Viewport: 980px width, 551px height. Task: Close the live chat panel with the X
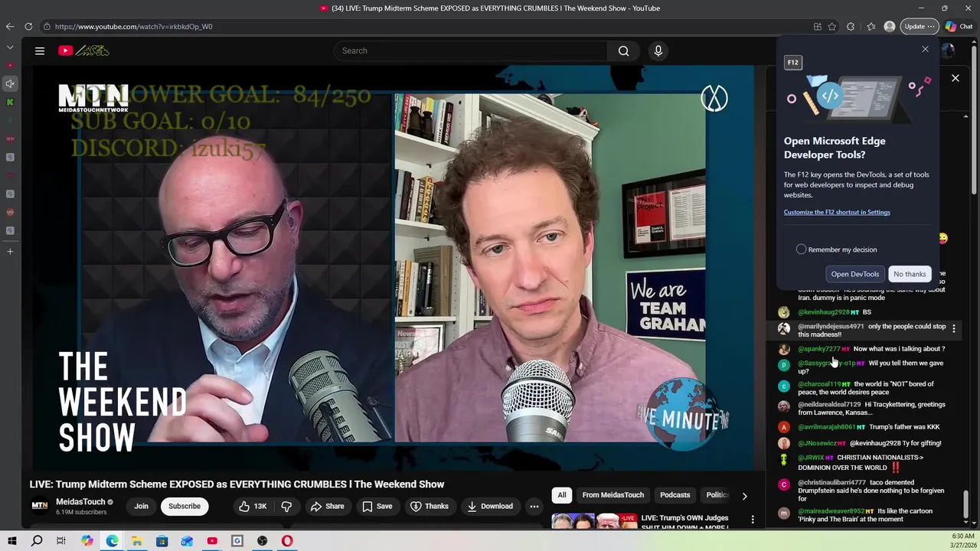pyautogui.click(x=955, y=78)
